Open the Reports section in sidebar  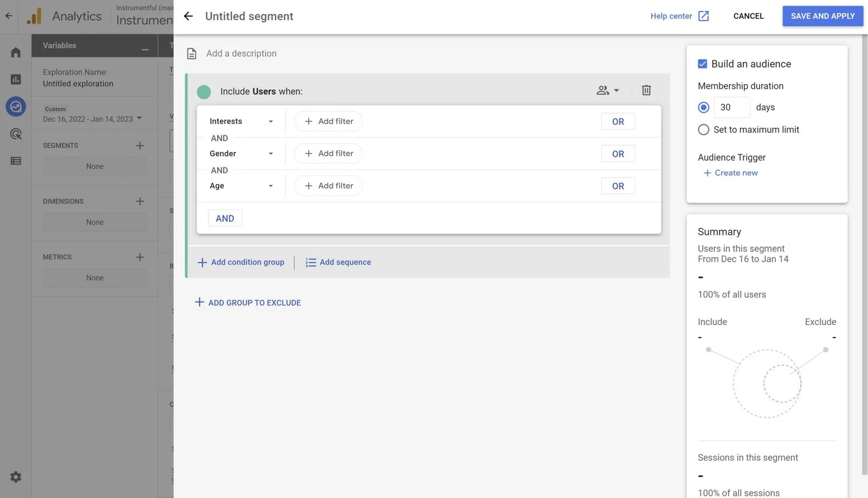(x=15, y=79)
